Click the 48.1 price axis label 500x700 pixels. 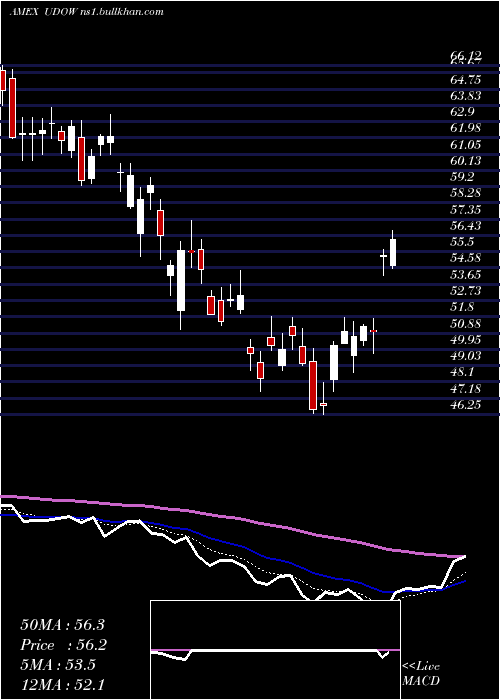coord(463,372)
